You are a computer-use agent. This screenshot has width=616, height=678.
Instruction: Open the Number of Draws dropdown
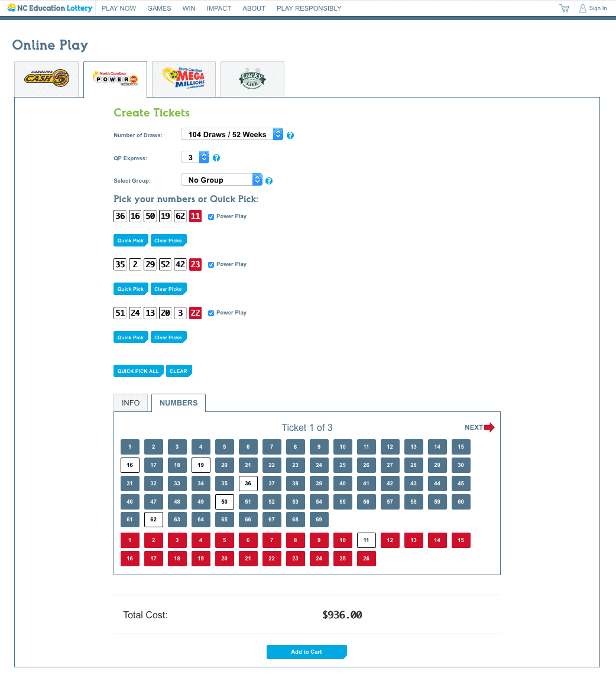point(232,135)
